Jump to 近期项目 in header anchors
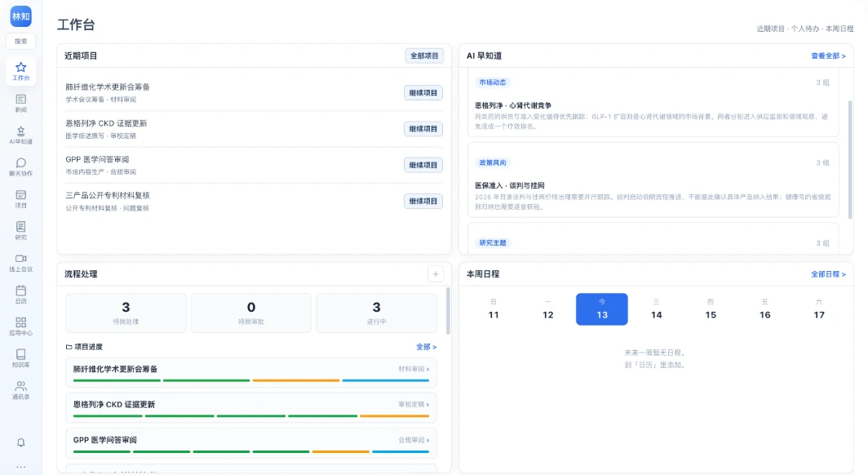Viewport: 868px width, 475px height. pos(771,29)
